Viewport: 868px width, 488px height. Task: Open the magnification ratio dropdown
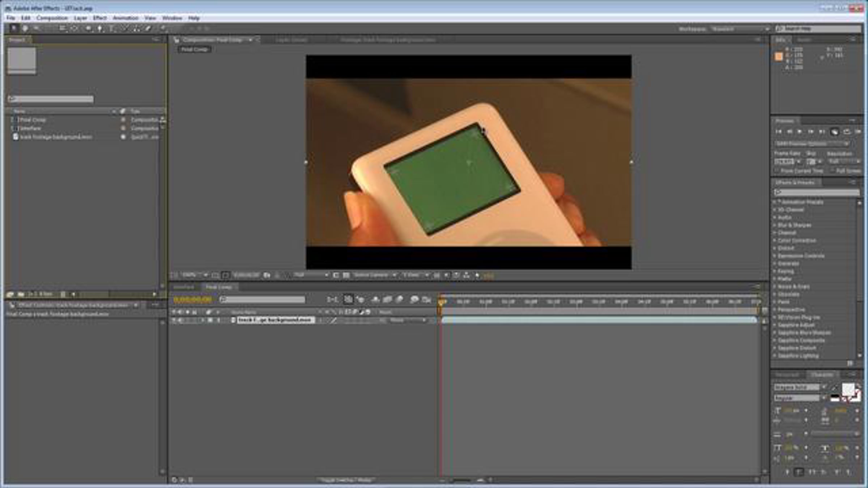[x=194, y=275]
